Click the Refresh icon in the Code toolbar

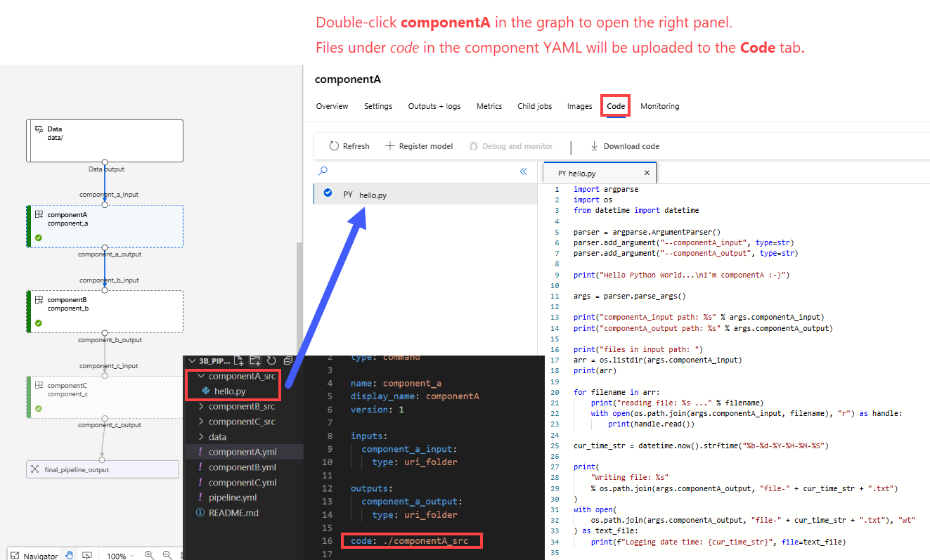click(x=335, y=146)
